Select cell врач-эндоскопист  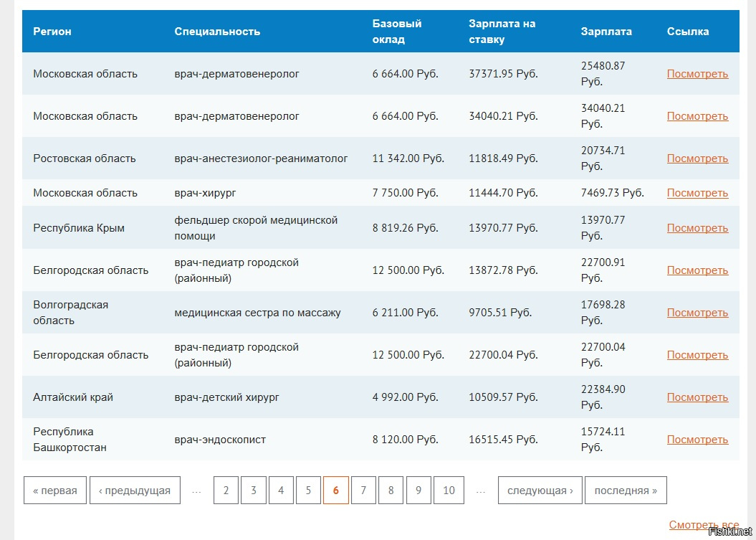[x=220, y=440]
